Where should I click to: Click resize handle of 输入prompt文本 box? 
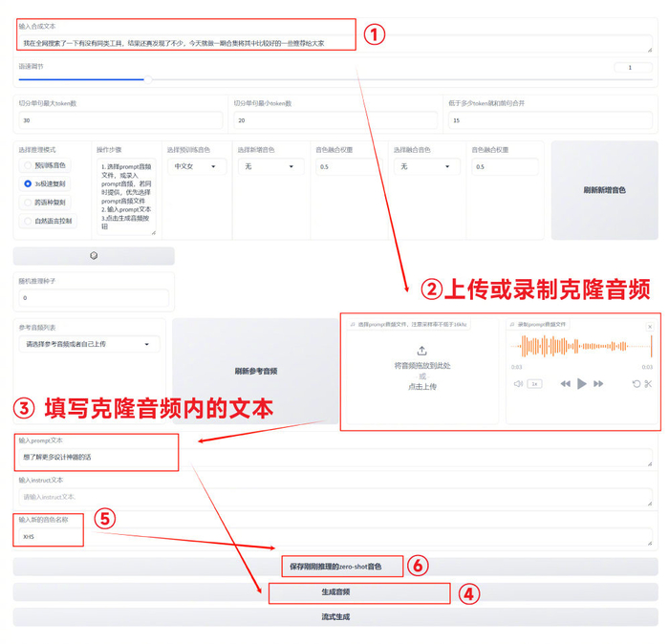click(649, 463)
